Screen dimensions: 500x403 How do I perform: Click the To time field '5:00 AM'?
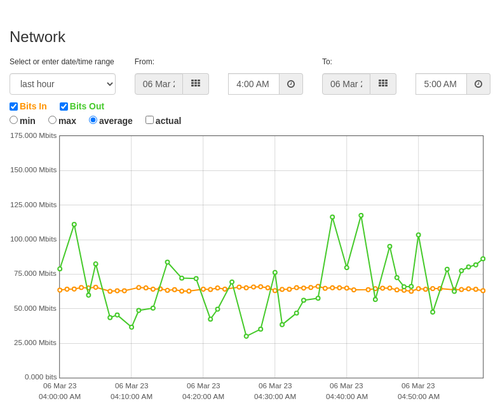[x=441, y=84]
